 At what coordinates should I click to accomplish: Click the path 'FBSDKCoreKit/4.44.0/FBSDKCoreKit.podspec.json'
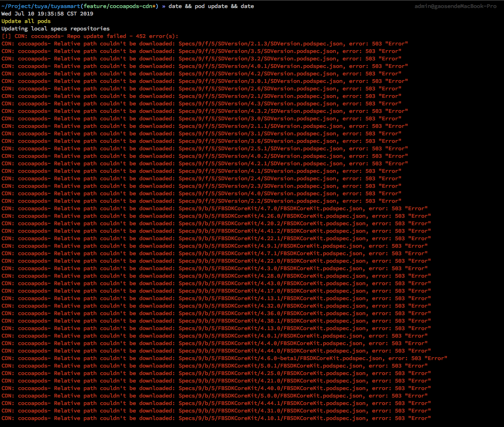click(292, 351)
